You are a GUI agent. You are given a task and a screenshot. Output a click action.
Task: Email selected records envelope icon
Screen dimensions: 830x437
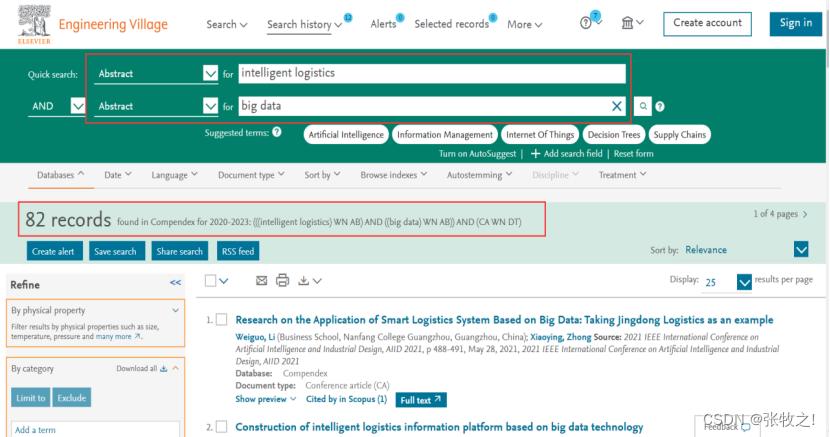click(x=261, y=280)
